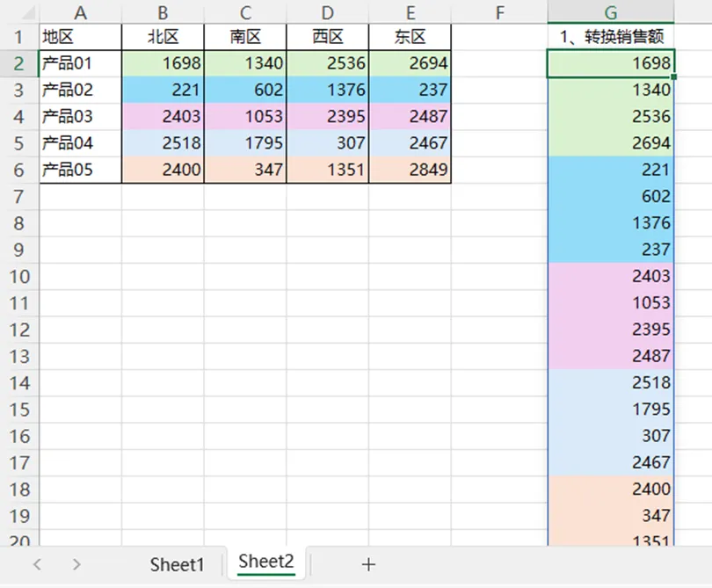Click cell G14 with value 2518
This screenshot has width=712, height=588.
pos(611,383)
